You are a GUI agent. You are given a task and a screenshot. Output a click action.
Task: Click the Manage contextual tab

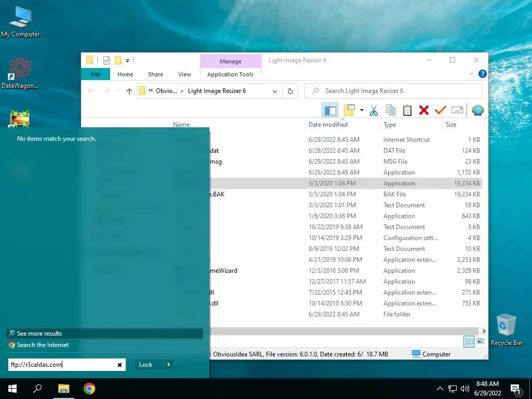(230, 61)
